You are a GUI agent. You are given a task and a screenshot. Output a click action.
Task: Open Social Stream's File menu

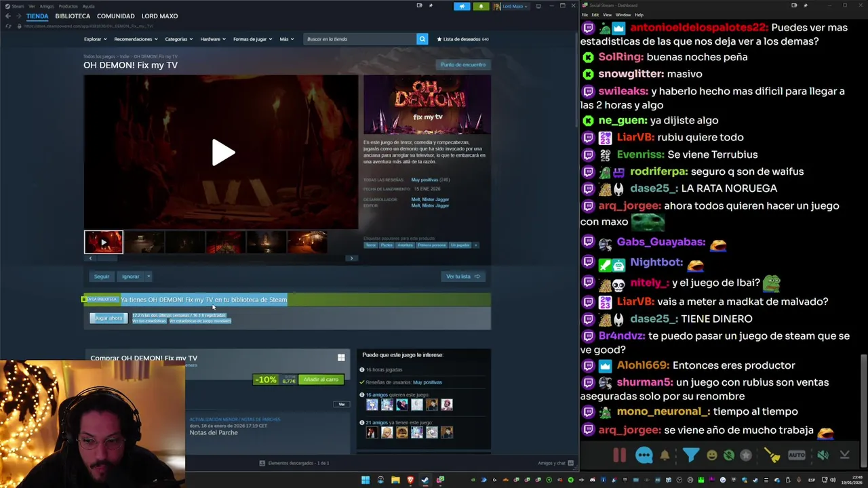[x=585, y=15]
